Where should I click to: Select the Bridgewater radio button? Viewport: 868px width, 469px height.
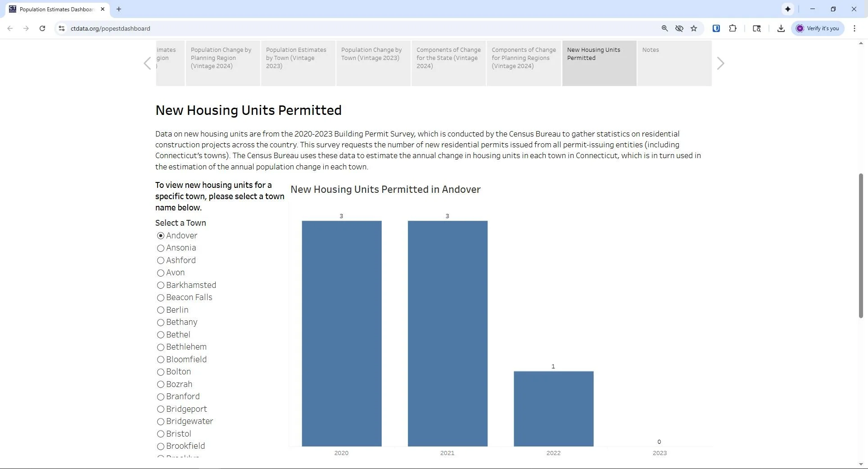click(160, 422)
